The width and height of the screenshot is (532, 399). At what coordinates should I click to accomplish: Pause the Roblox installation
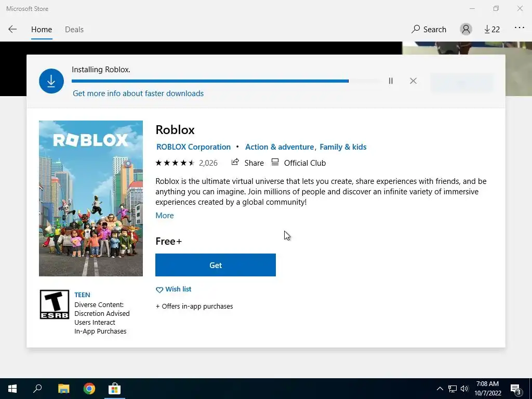(391, 81)
